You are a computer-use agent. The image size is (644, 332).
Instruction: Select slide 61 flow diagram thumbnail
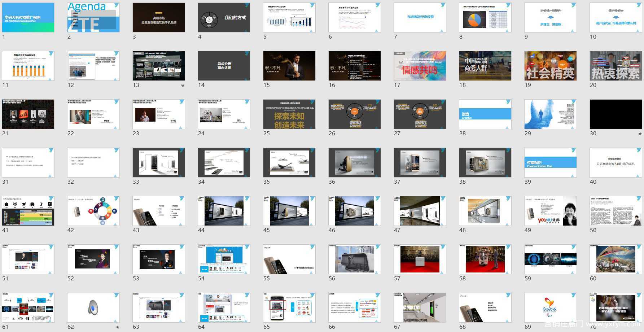point(28,307)
